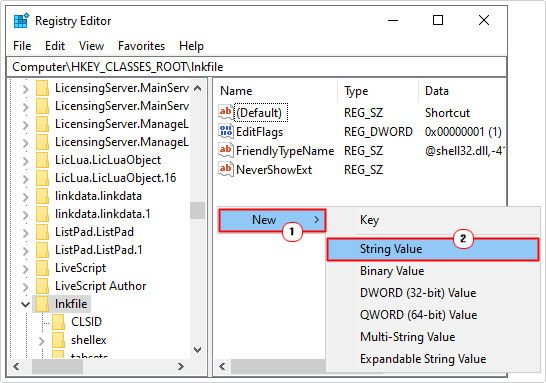
Task: Select the FriendlyTypeName value name
Action: point(285,151)
